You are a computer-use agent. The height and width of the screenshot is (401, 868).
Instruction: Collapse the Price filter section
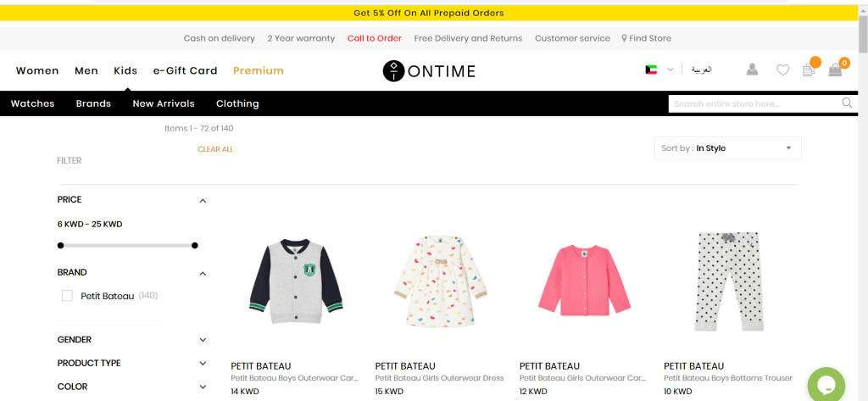coord(203,201)
